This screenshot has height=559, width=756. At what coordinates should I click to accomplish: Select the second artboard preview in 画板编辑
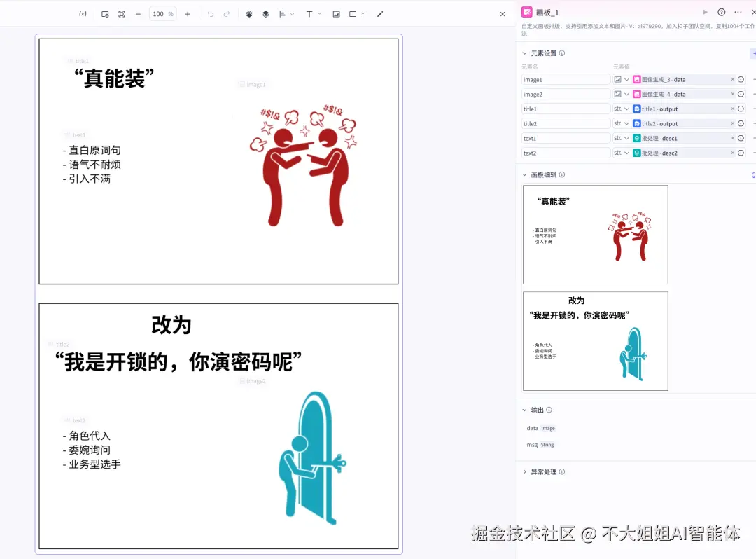pyautogui.click(x=595, y=341)
